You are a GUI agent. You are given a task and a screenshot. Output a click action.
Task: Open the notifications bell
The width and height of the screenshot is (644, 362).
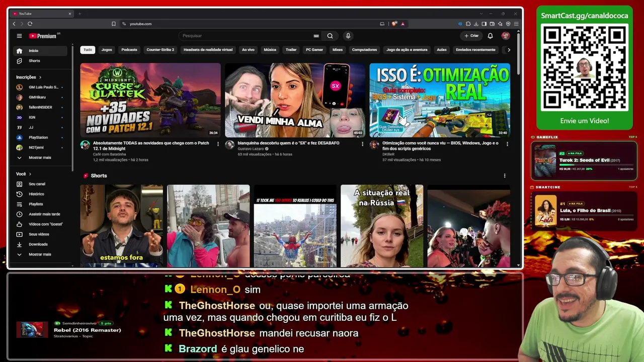pos(490,36)
